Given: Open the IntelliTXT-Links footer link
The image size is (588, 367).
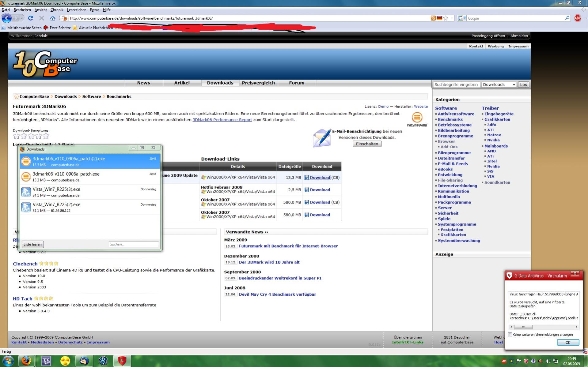Looking at the screenshot, I should click(408, 342).
